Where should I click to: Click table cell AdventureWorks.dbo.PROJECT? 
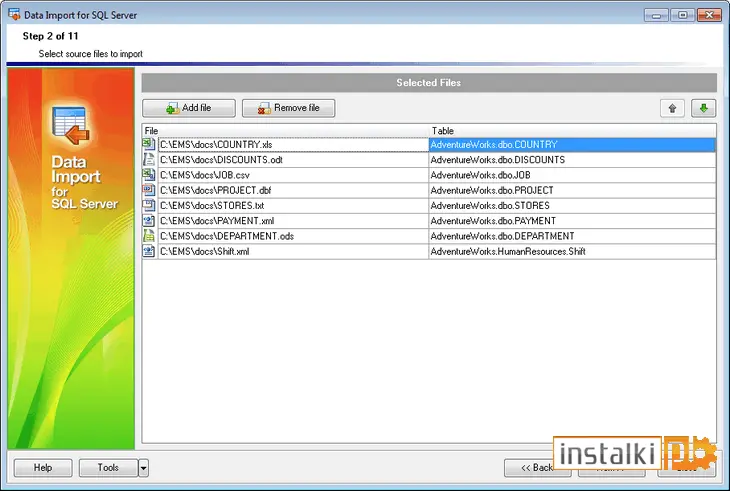[572, 190]
